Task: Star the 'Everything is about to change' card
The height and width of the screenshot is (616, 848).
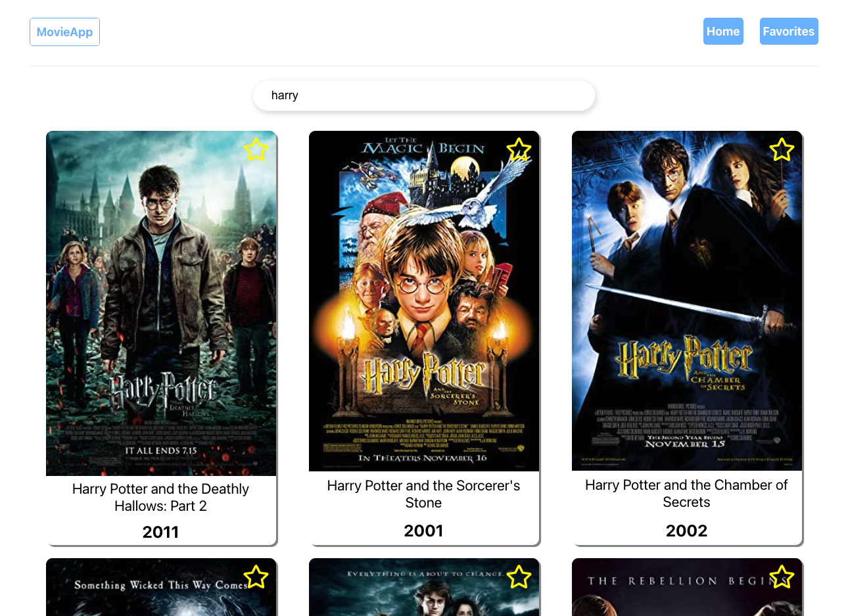Action: [519, 577]
